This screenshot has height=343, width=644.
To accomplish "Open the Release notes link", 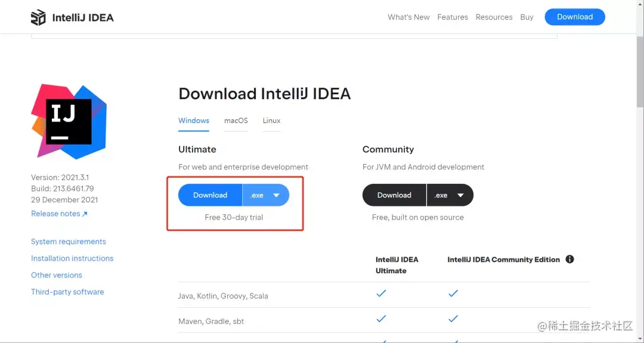I will point(59,214).
